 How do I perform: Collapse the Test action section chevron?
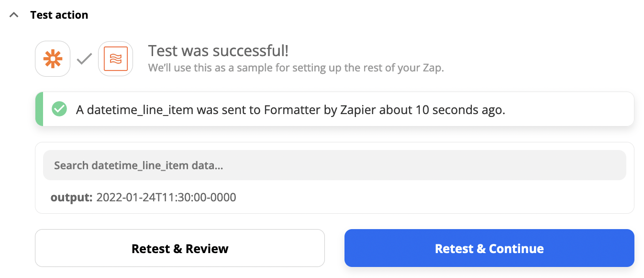pyautogui.click(x=14, y=15)
